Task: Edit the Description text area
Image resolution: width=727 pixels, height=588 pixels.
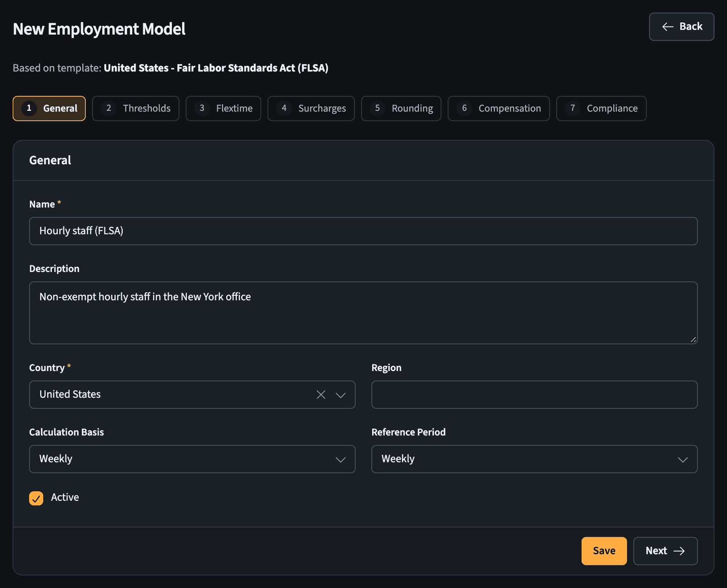Action: coord(363,313)
